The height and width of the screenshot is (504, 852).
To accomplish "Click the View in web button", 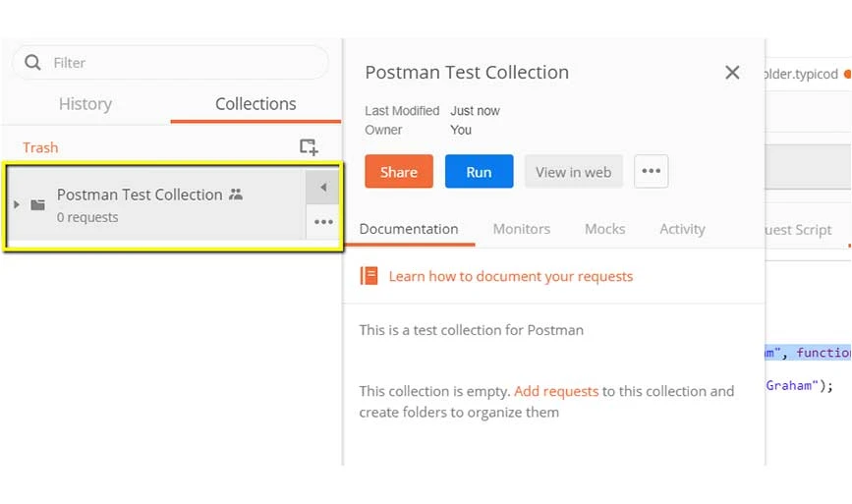I will pos(573,172).
